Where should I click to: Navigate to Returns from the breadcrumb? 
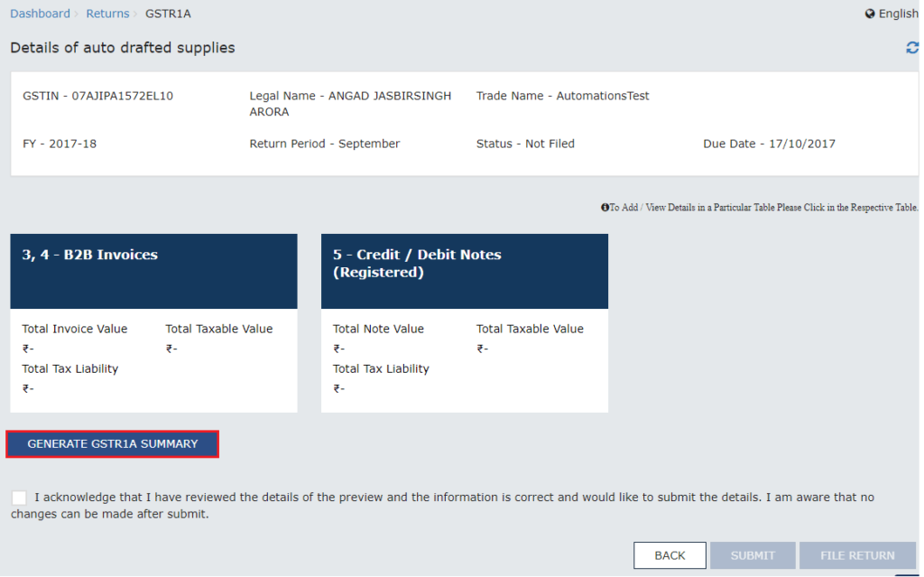tap(107, 13)
